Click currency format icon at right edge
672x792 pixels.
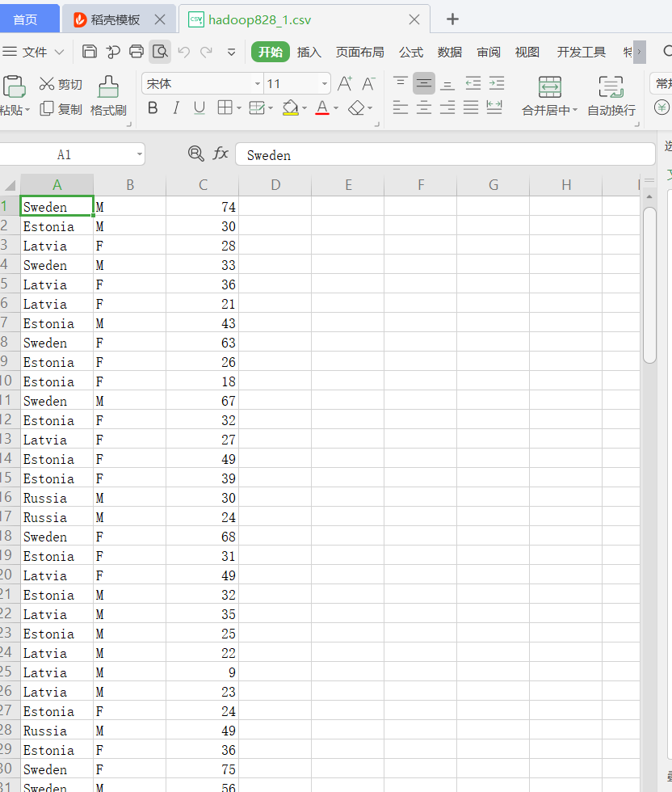point(661,107)
